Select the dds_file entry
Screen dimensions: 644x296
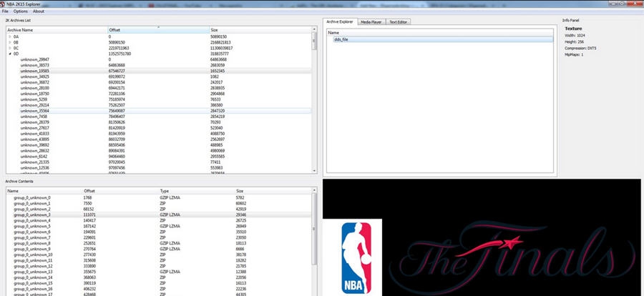443,39
